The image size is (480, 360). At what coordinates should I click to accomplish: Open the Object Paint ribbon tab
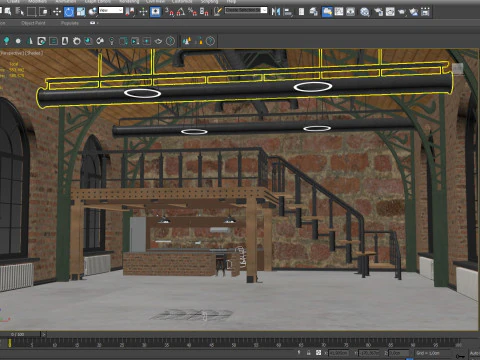click(33, 23)
